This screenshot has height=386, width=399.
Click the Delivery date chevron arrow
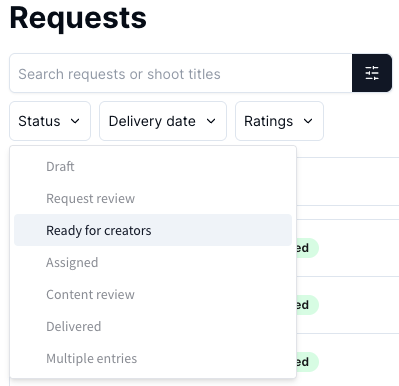pos(211,121)
